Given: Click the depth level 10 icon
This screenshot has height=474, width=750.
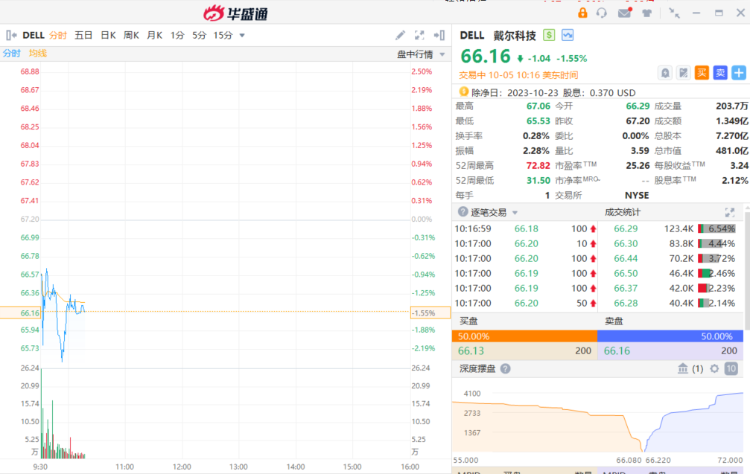Looking at the screenshot, I should click(731, 369).
